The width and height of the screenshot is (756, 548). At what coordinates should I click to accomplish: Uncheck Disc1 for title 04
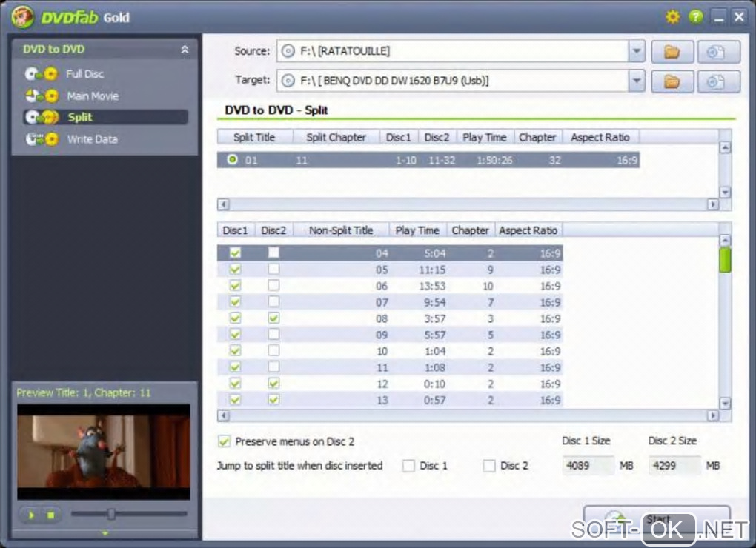pyautogui.click(x=235, y=253)
